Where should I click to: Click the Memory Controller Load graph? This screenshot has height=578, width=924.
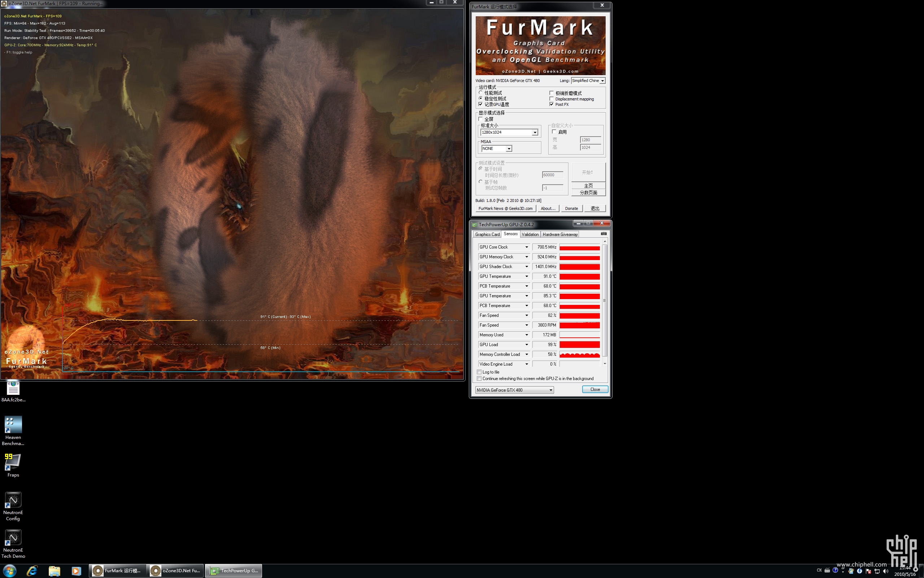(580, 354)
